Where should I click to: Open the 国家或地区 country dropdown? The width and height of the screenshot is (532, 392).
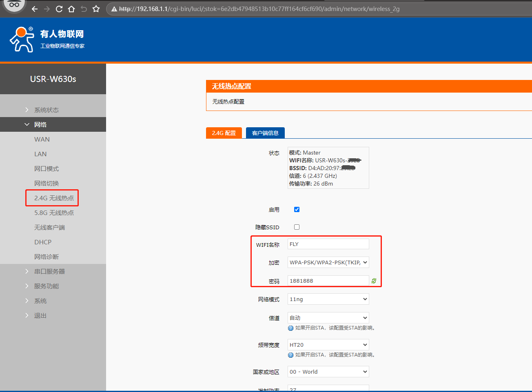328,372
